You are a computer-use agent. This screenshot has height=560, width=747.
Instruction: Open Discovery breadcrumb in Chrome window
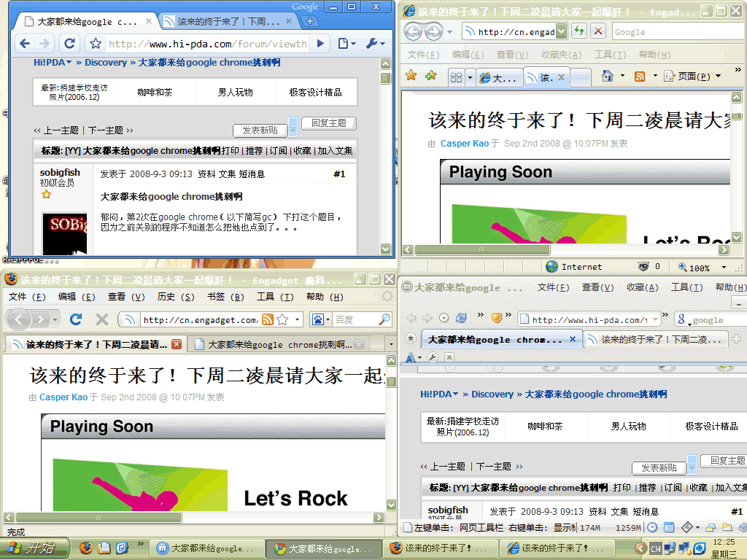click(106, 63)
